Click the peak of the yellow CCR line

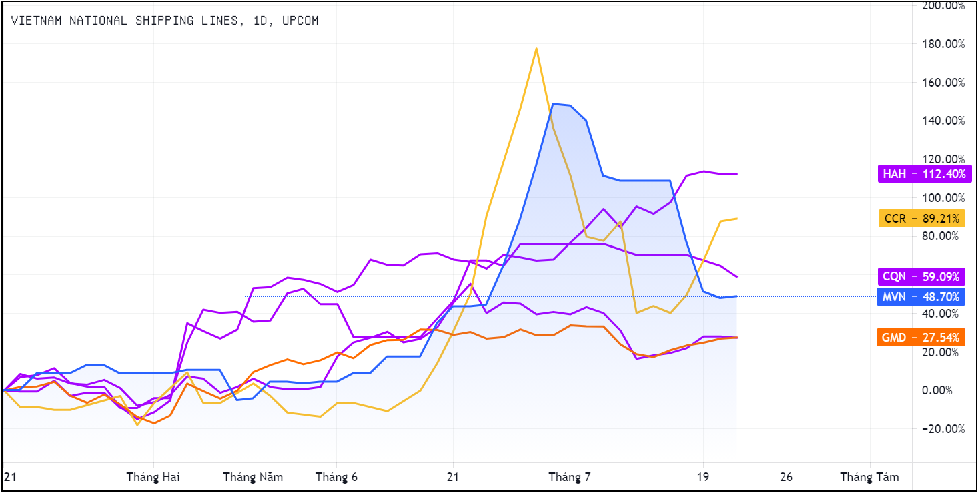click(x=536, y=48)
